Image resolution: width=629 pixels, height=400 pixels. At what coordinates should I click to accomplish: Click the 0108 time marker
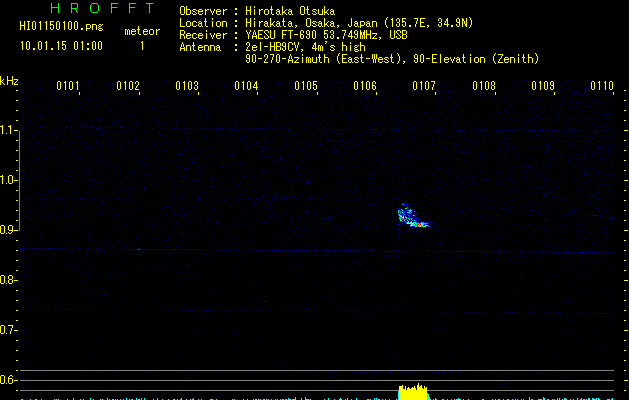pyautogui.click(x=484, y=86)
